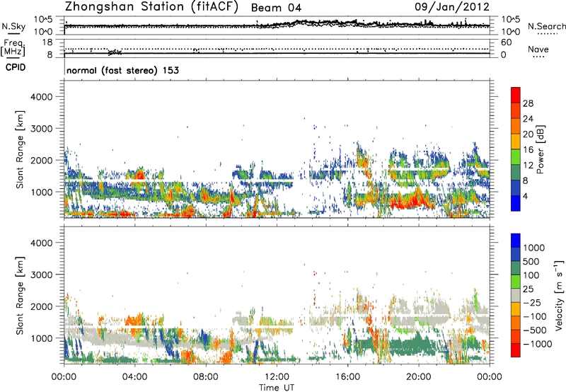Click the 'Zhongshan Station (fitACF)' title
Image resolution: width=566 pixels, height=392 pixels.
tap(151, 7)
